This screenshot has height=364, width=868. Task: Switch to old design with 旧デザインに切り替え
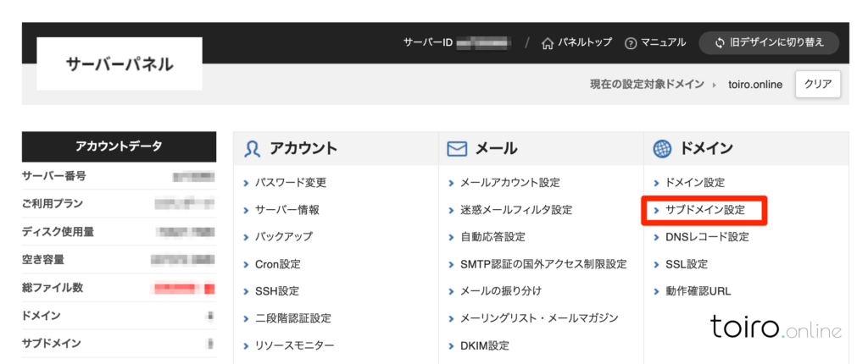[x=768, y=43]
